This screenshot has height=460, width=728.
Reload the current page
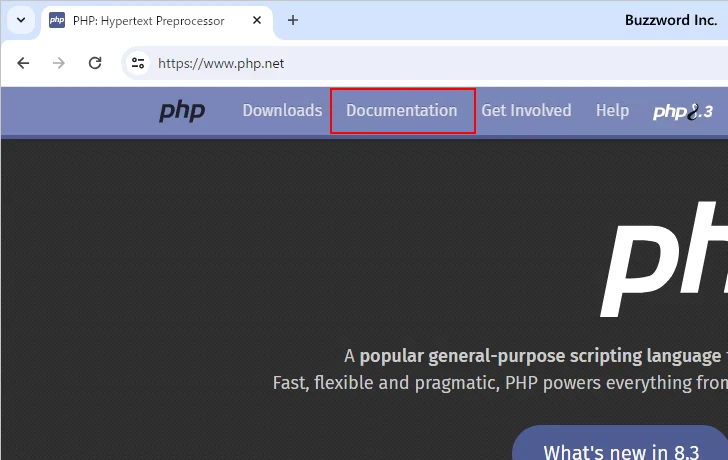[x=95, y=63]
